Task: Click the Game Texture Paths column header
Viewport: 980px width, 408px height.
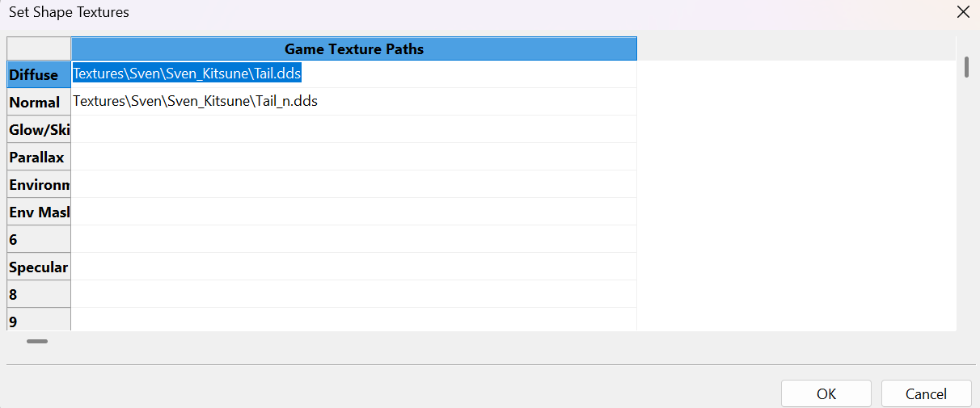Action: point(354,48)
